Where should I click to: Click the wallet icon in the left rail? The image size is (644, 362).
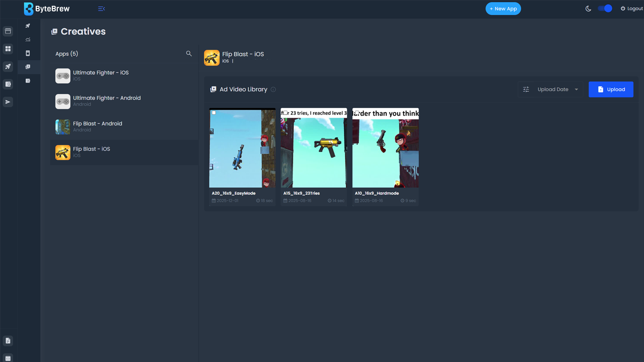tap(8, 84)
